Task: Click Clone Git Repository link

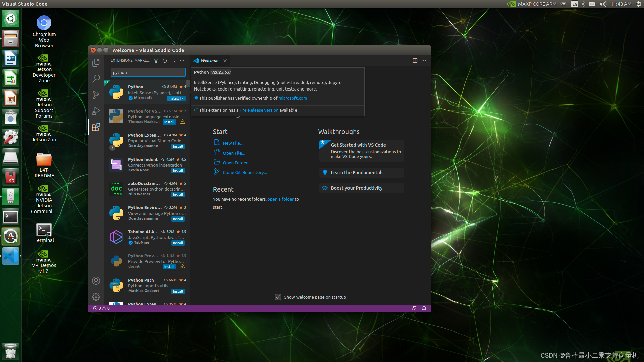Action: [x=245, y=172]
